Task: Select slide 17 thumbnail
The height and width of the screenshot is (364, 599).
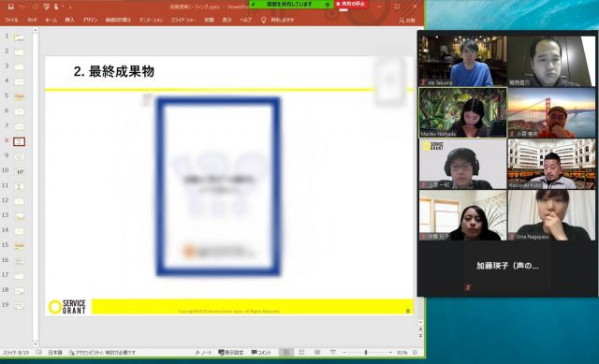Action: 19,276
